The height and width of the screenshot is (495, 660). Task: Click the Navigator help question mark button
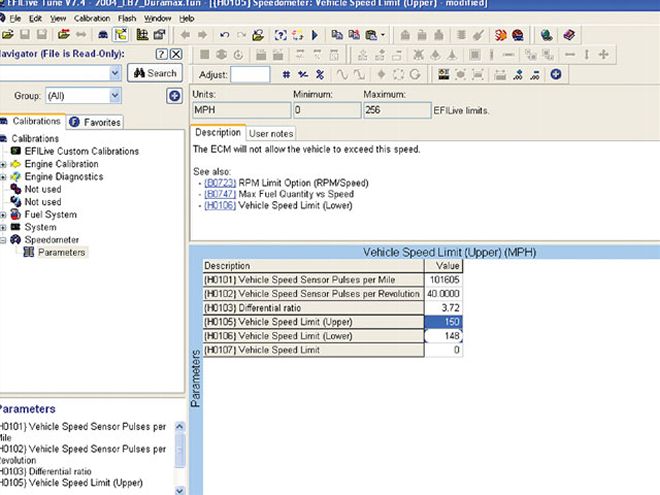(x=162, y=54)
